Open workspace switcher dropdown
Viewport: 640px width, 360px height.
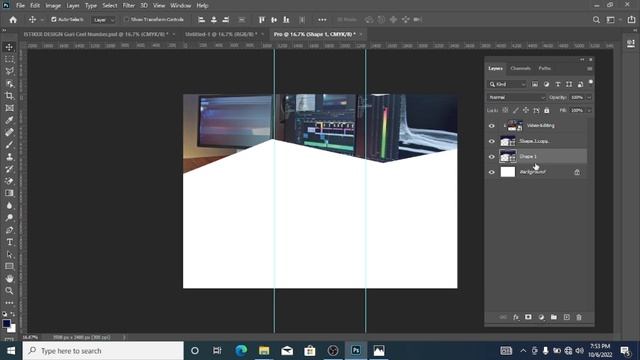[x=613, y=20]
